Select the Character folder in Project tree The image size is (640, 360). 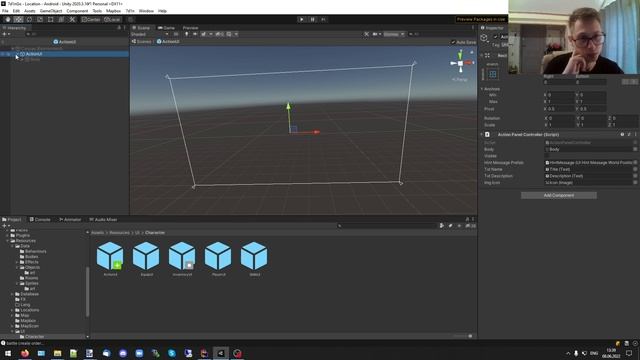click(34, 337)
